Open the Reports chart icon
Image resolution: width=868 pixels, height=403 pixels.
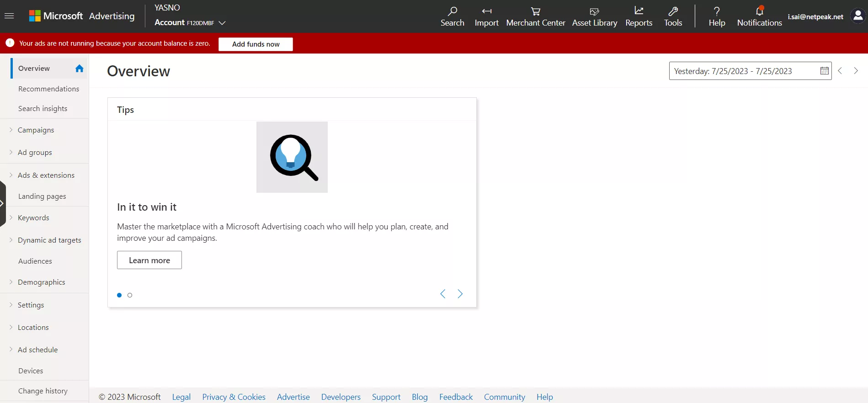tap(639, 11)
